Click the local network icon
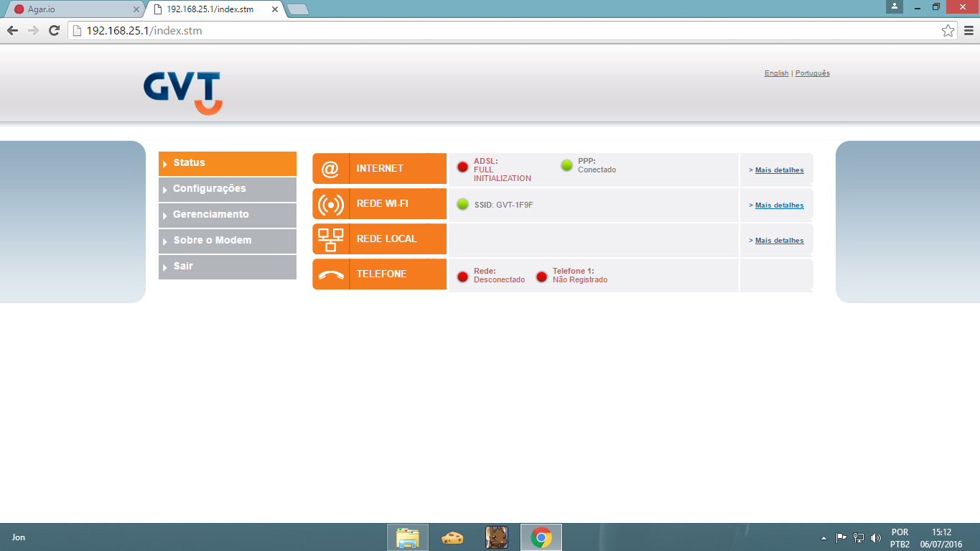This screenshot has width=980, height=551. coord(330,239)
